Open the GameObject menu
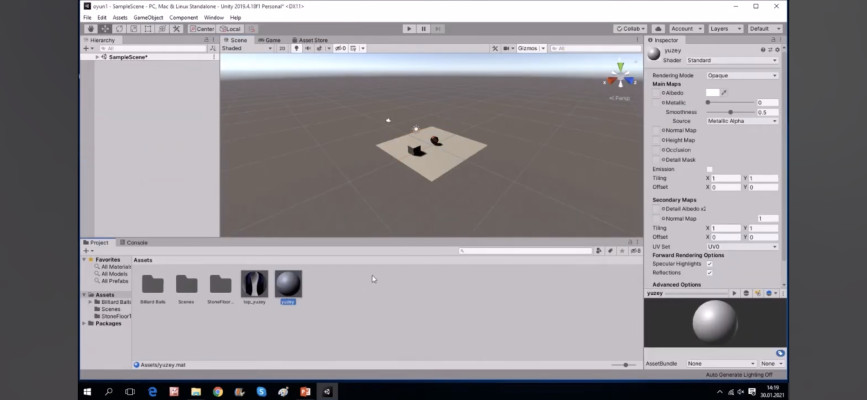 click(x=148, y=18)
